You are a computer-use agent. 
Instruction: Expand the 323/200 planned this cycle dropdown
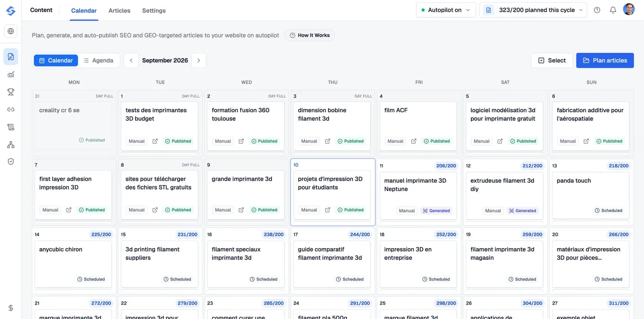point(533,10)
